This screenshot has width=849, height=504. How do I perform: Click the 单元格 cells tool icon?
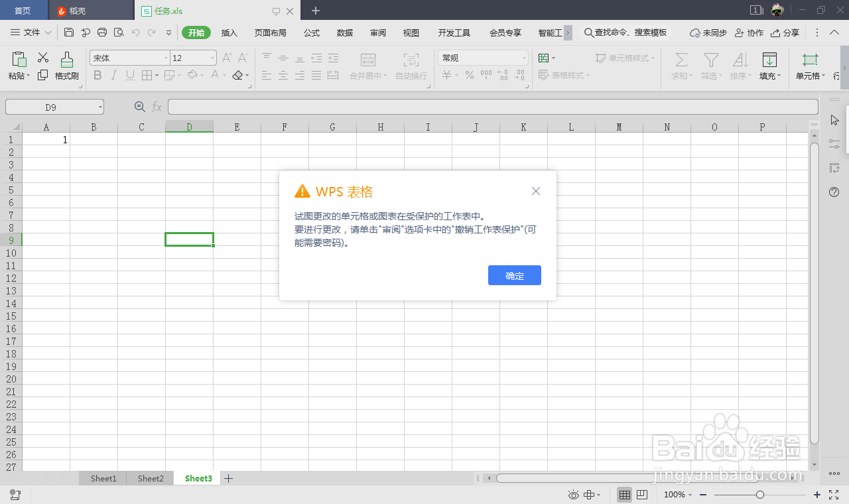[x=809, y=66]
